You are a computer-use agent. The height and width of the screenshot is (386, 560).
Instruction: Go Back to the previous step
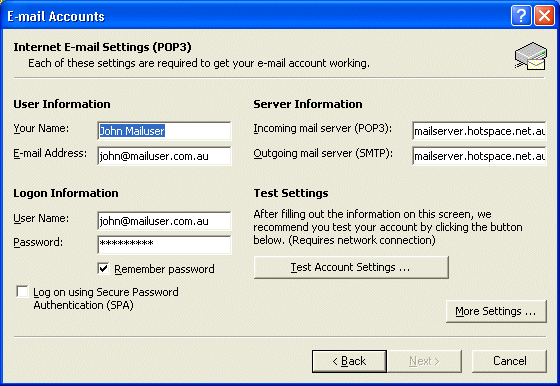[x=349, y=361]
